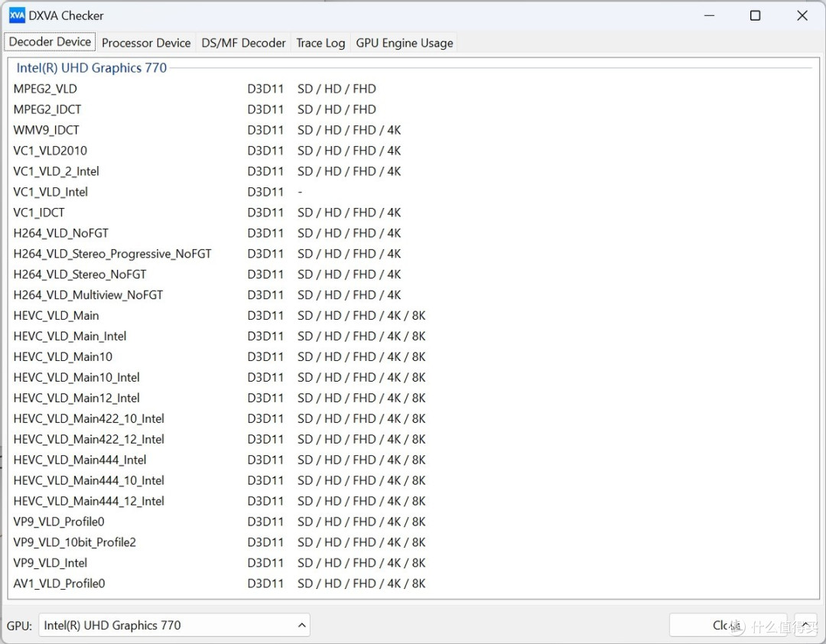Switch to the Trace Log tab

tap(320, 44)
